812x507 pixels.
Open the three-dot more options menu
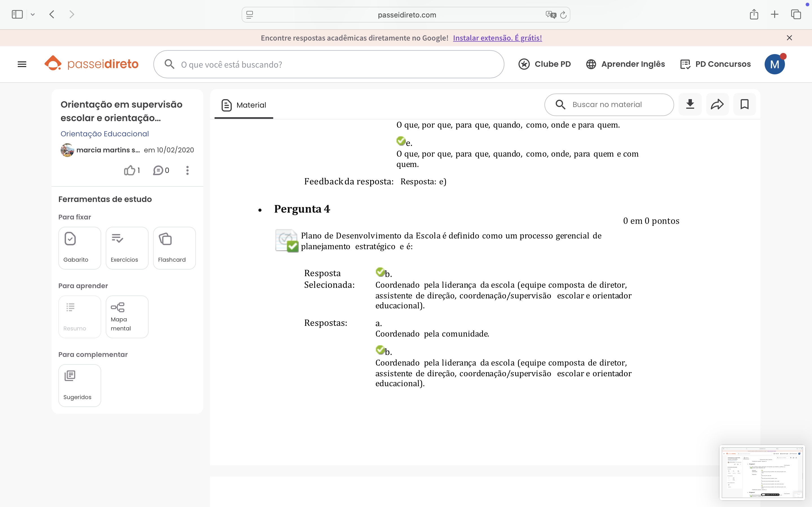[x=187, y=170]
